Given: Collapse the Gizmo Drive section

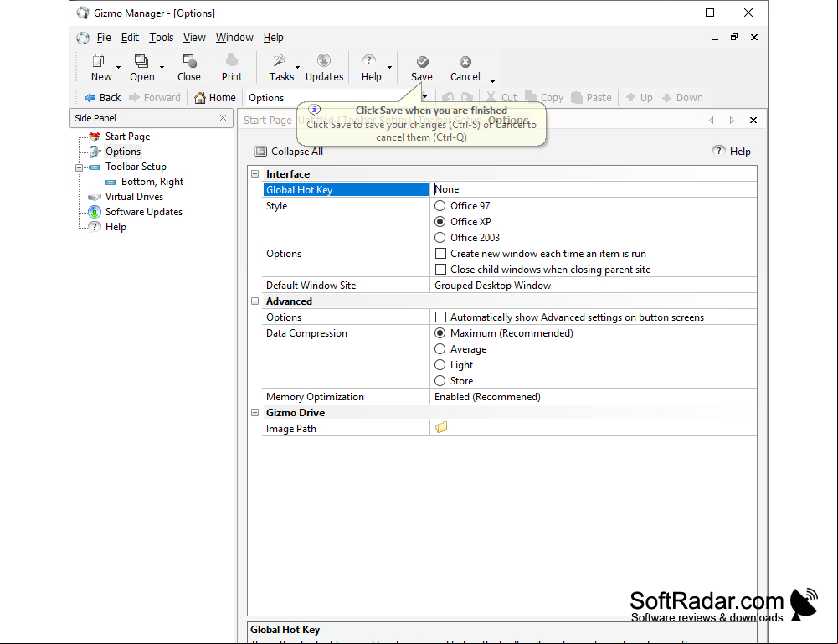Looking at the screenshot, I should coord(255,413).
